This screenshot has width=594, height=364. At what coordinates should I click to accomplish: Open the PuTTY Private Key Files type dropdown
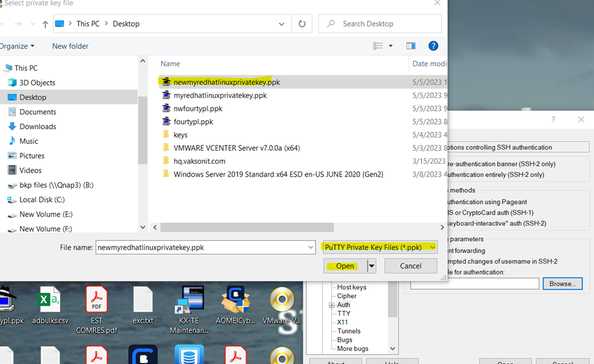pyautogui.click(x=432, y=247)
